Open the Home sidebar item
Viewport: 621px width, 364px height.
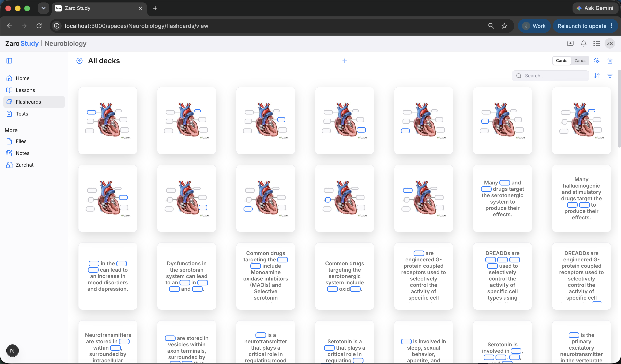34,78
